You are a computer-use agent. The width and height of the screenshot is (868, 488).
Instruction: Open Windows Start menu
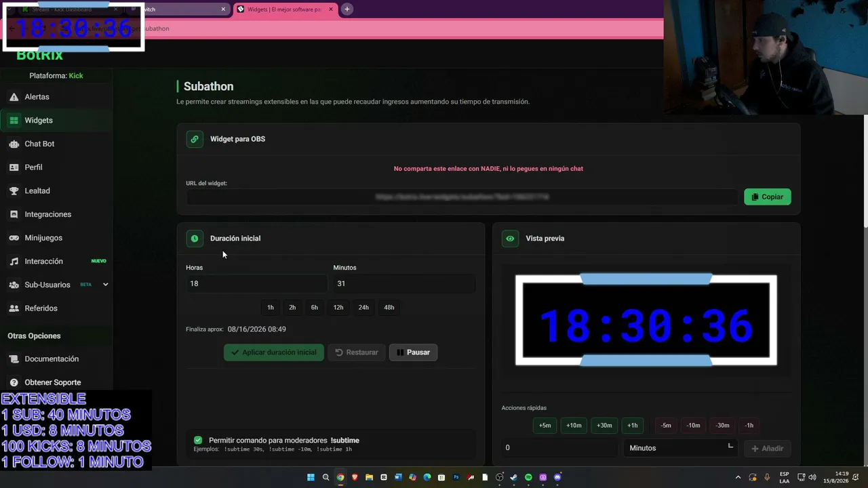(311, 477)
